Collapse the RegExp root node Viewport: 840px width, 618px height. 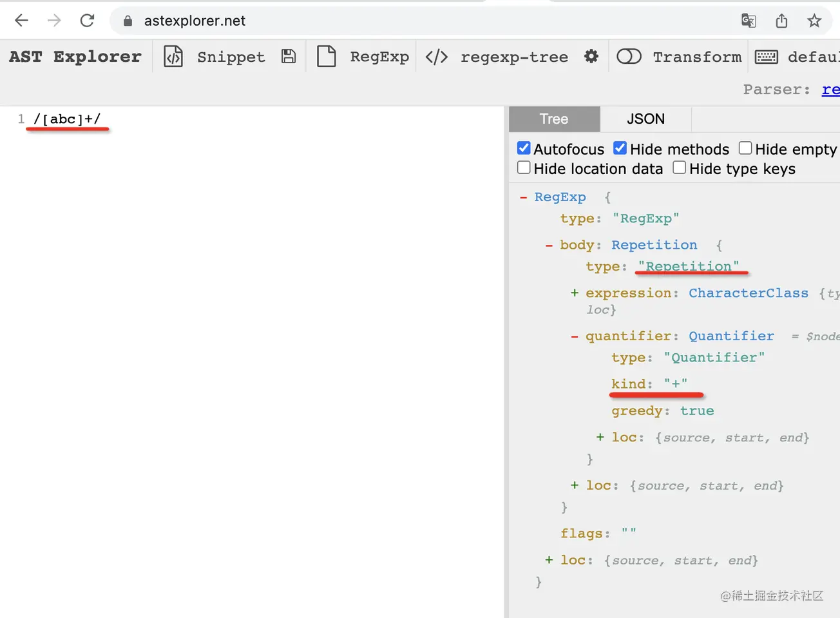click(523, 197)
